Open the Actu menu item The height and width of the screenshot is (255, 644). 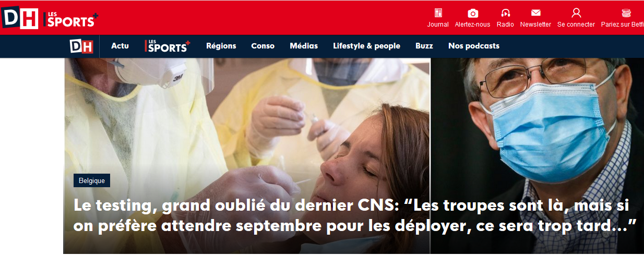click(x=120, y=46)
